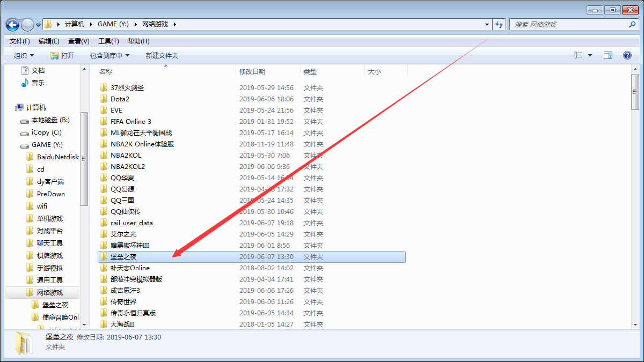
Task: Open the 文件(F) menu
Action: click(x=20, y=41)
